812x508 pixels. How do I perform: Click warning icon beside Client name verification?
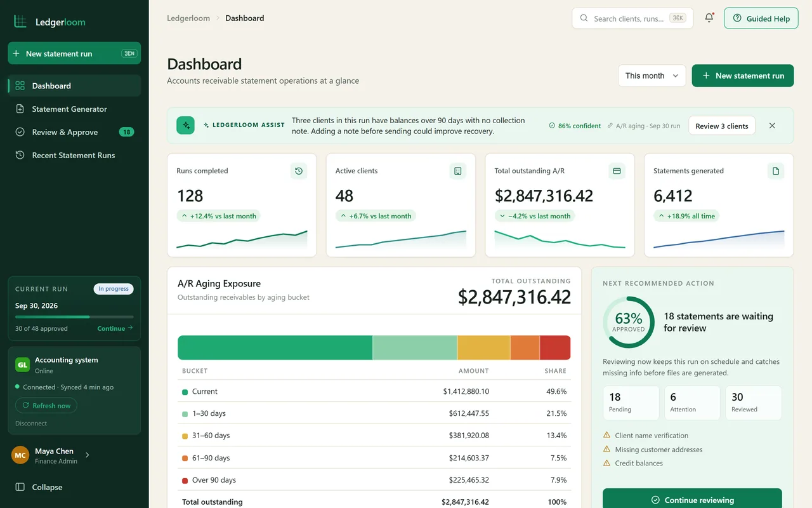[607, 435]
